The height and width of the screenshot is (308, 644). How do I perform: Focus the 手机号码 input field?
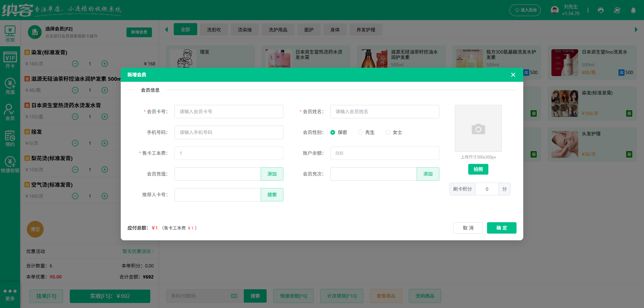(229, 132)
